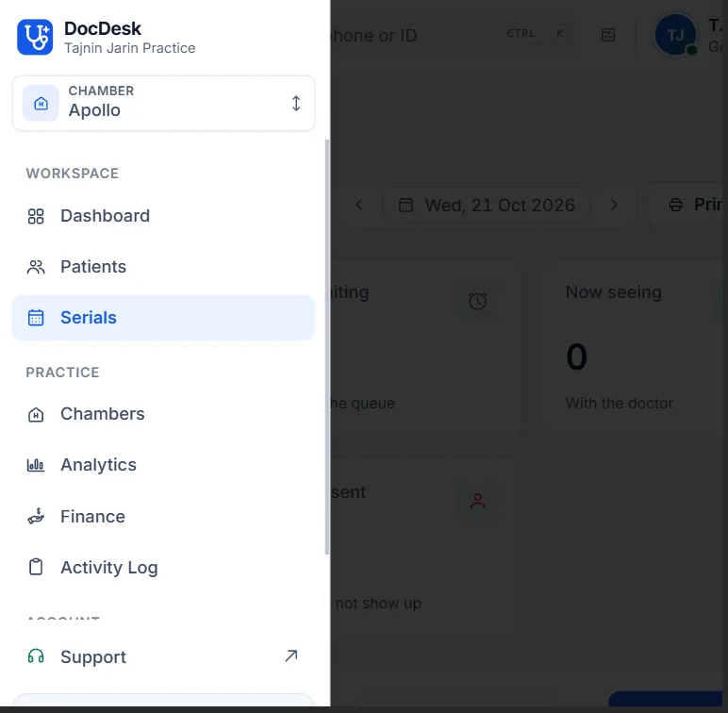Screen dimensions: 728x713
Task: Click the filter sliders icon in header
Action: click(x=607, y=35)
